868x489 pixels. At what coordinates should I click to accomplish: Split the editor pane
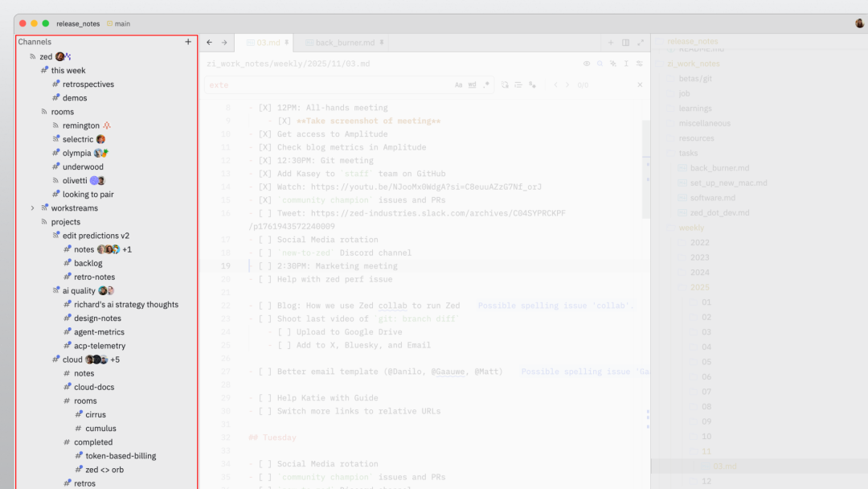pyautogui.click(x=625, y=43)
